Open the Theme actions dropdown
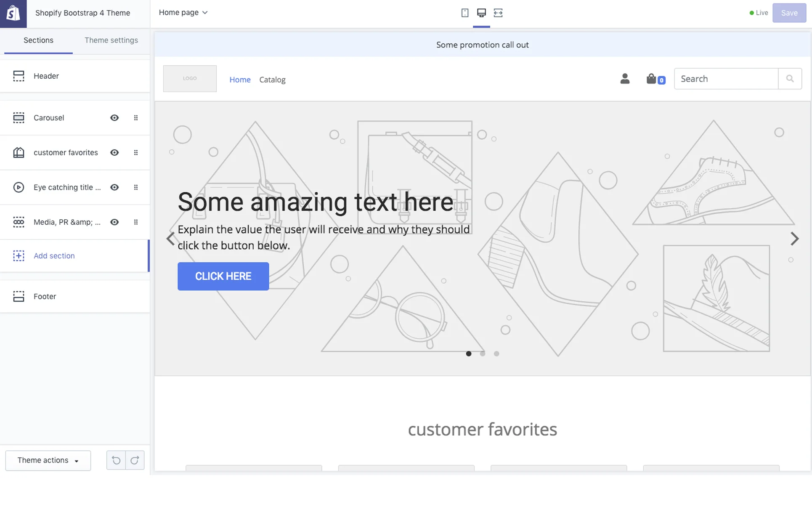 click(48, 460)
